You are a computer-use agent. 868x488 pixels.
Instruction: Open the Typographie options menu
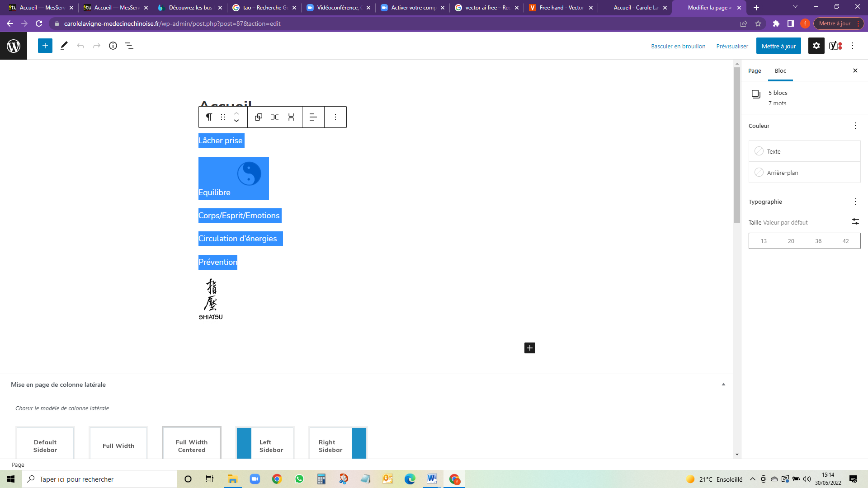click(855, 202)
